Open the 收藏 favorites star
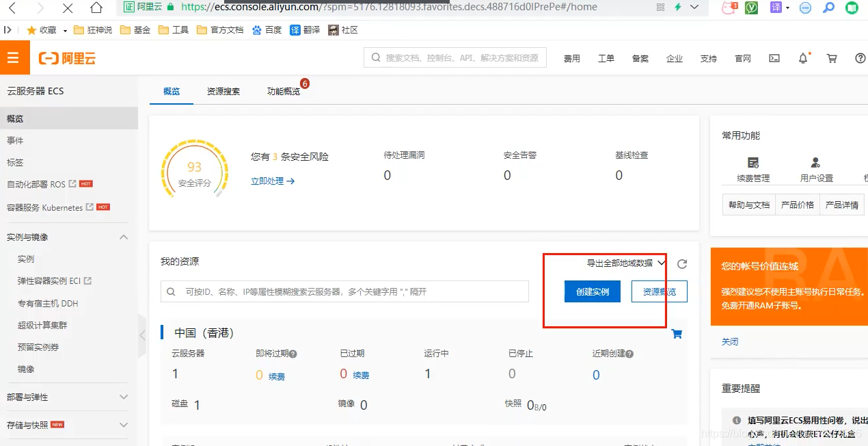Image resolution: width=868 pixels, height=446 pixels. [x=31, y=30]
